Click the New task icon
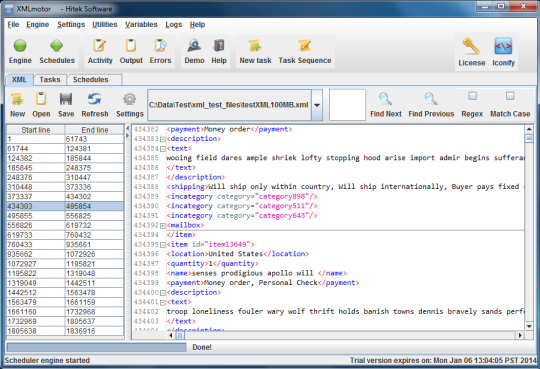The width and height of the screenshot is (540, 369). [x=255, y=45]
